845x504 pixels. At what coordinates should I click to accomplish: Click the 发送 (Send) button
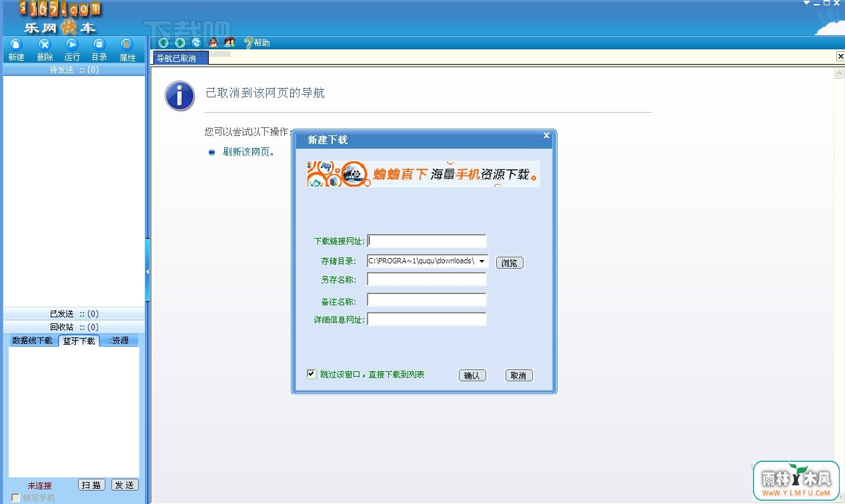[x=124, y=485]
